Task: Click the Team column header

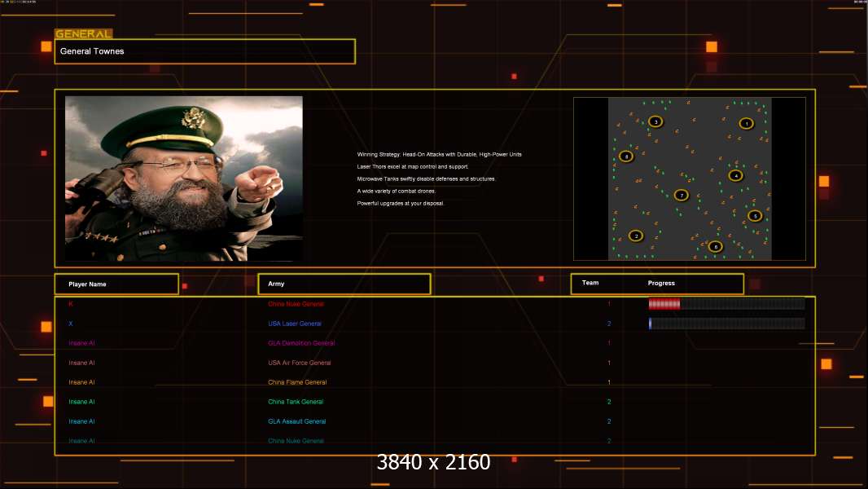Action: pos(590,283)
